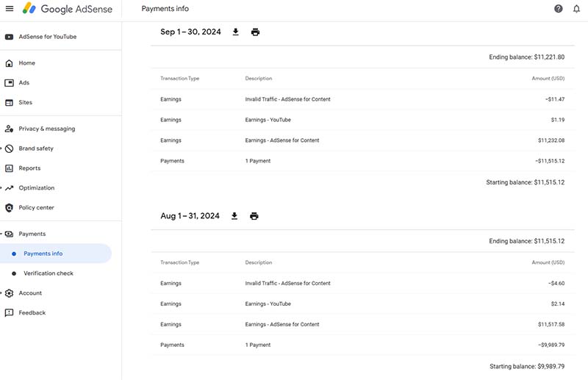Expand the Brand safety section
Viewport: 588px width, 380px height.
point(35,148)
